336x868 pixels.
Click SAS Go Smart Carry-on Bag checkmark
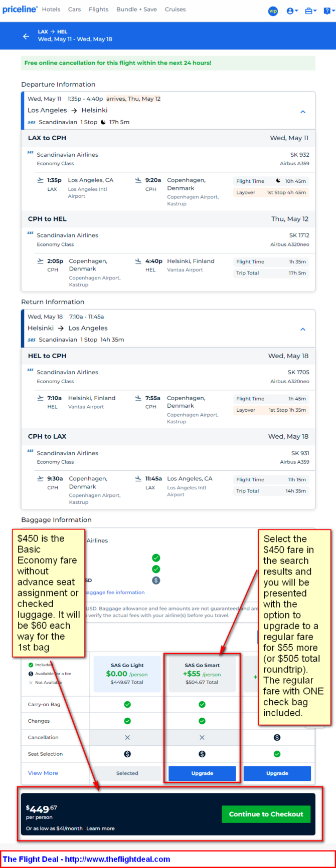point(202,704)
